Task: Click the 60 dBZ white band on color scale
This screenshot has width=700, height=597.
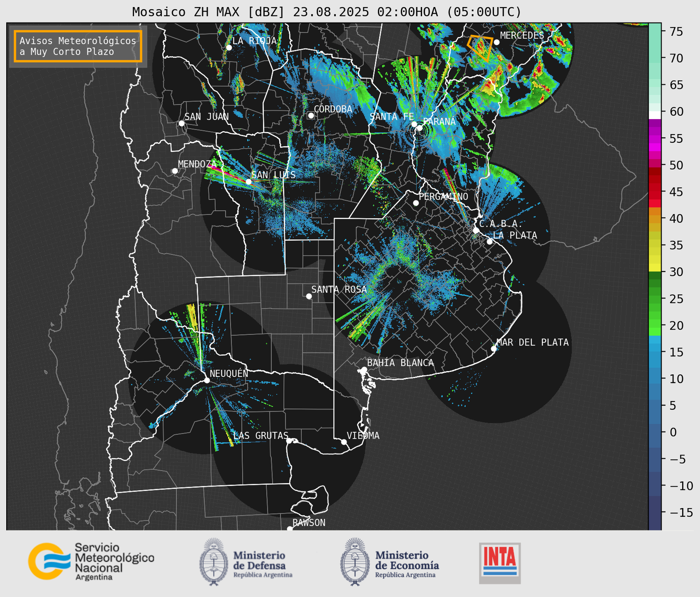Action: (655, 115)
